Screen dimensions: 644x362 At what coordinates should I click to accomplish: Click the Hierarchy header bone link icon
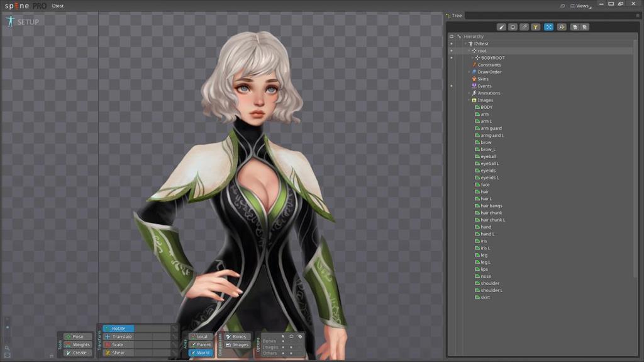pos(458,37)
